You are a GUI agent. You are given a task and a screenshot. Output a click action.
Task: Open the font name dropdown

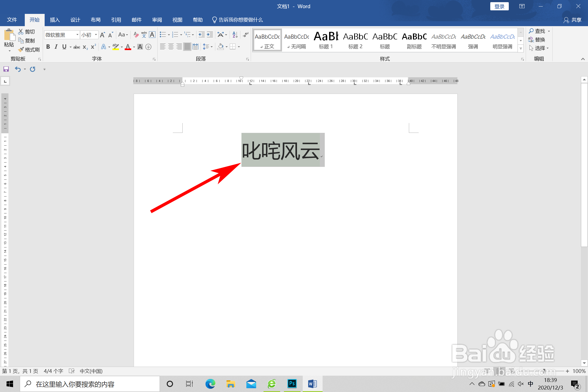[77, 35]
